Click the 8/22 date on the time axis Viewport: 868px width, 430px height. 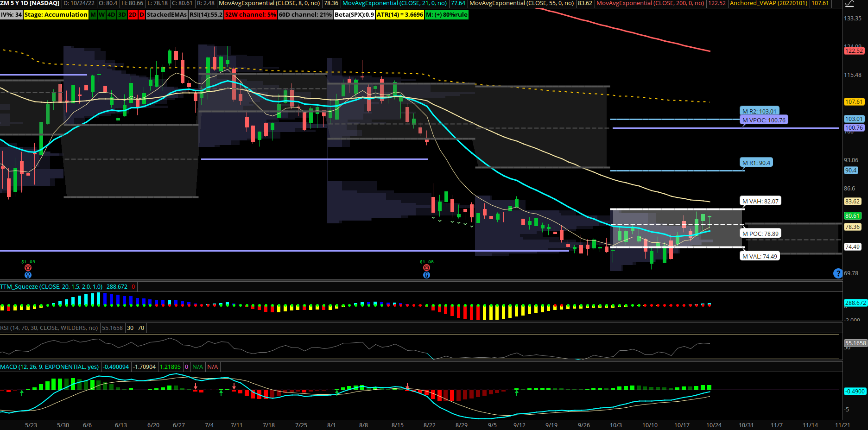[430, 425]
